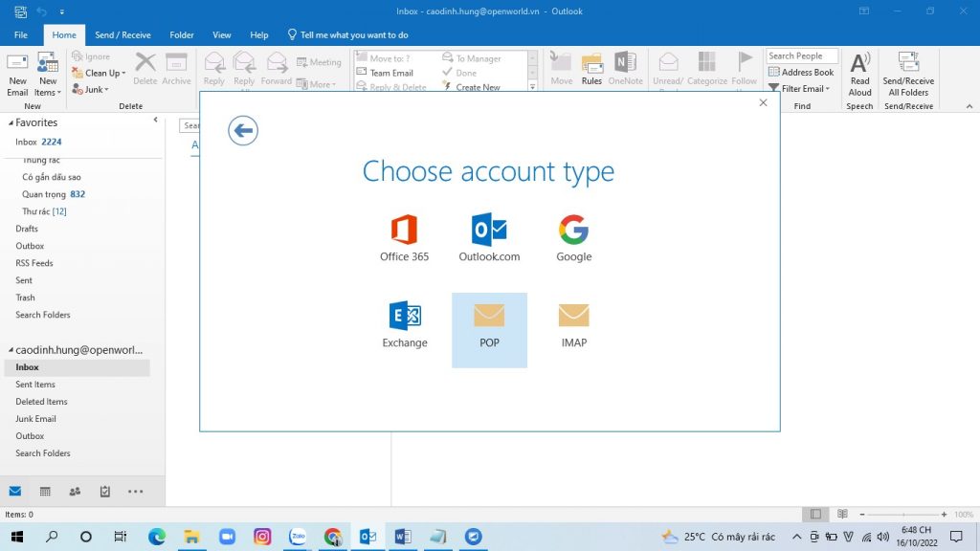This screenshot has height=551, width=980.
Task: Pick the Google account option
Action: (x=573, y=238)
